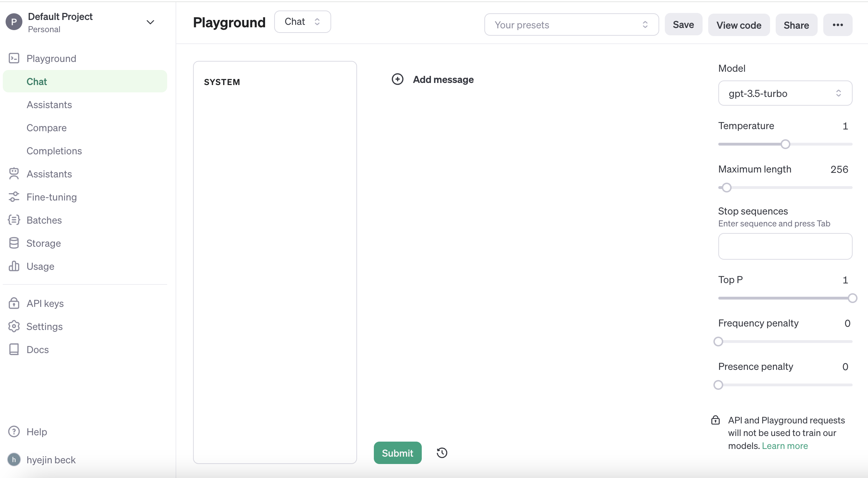Open Settings text label in sidebar
The image size is (868, 478).
(x=44, y=326)
